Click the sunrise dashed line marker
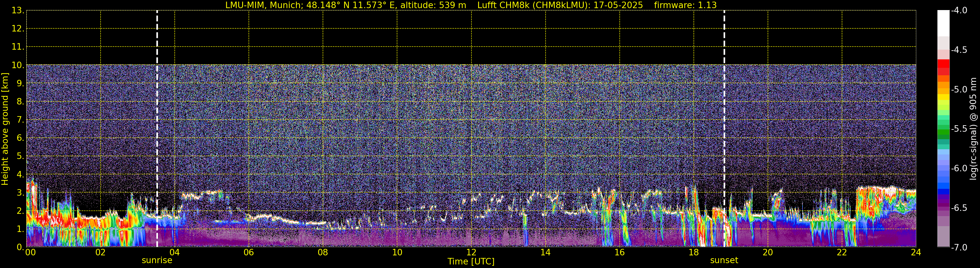980x268 pixels. (x=157, y=129)
